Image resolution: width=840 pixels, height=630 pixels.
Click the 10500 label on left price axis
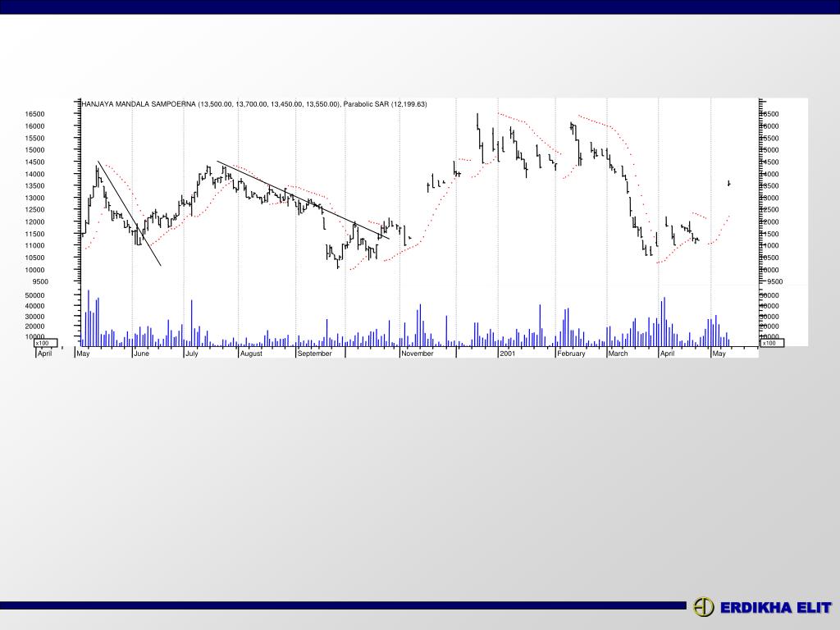pos(34,258)
